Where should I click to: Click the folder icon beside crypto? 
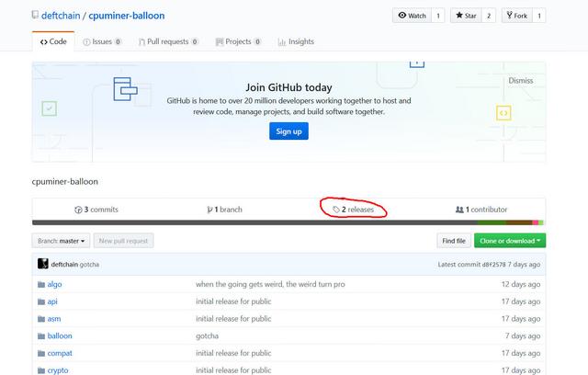(41, 371)
